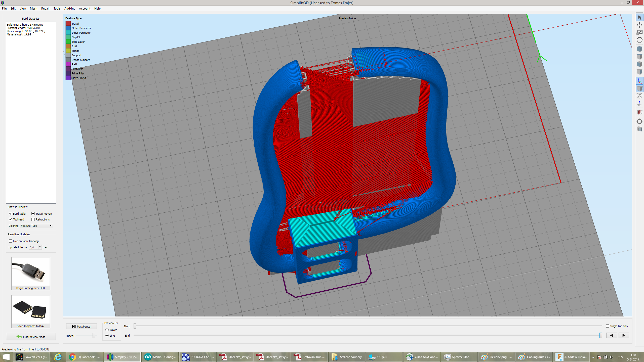
Task: Activate the scale model tool
Action: coord(639,32)
